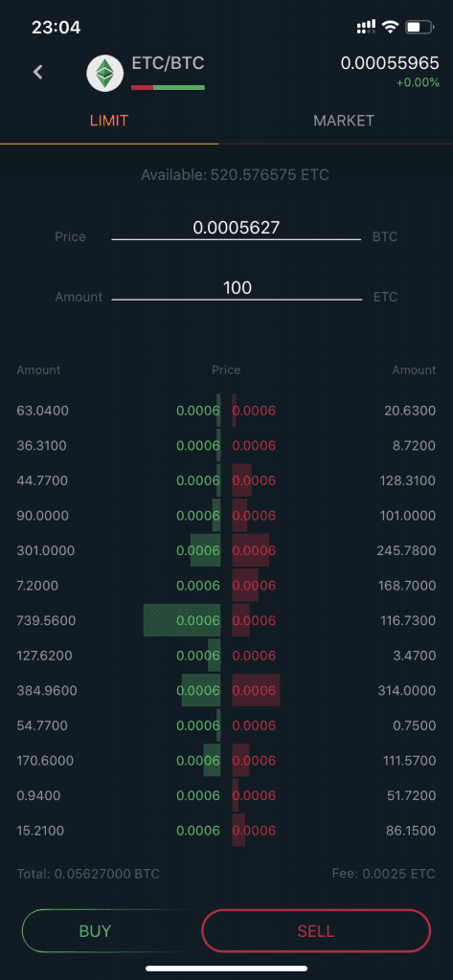
Task: Select the ask row with amount 314.0000
Action: 334,691
